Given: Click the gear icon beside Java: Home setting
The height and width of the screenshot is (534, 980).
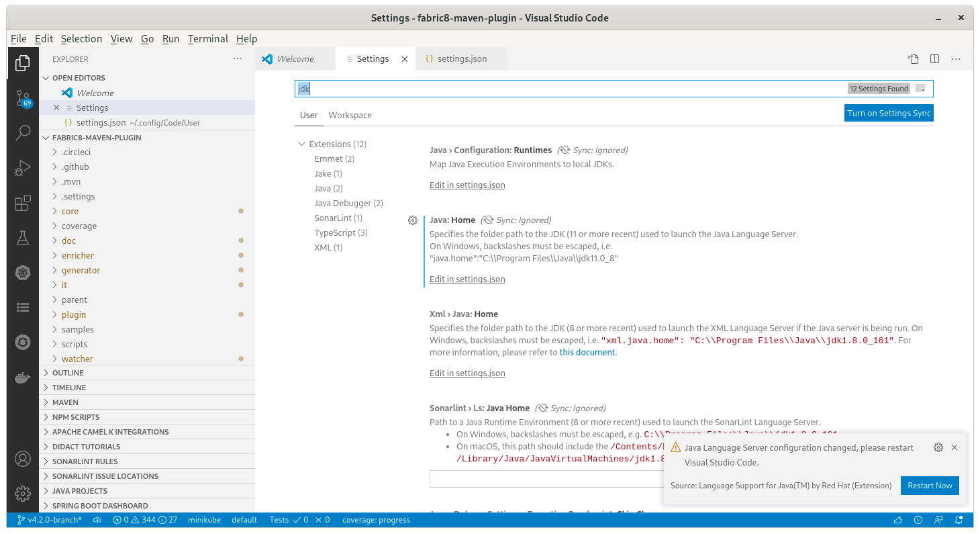Looking at the screenshot, I should (413, 220).
